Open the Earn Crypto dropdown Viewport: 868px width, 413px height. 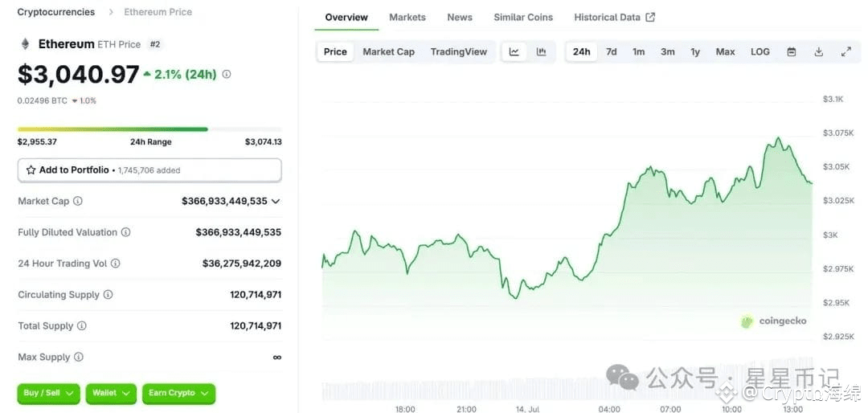click(178, 393)
